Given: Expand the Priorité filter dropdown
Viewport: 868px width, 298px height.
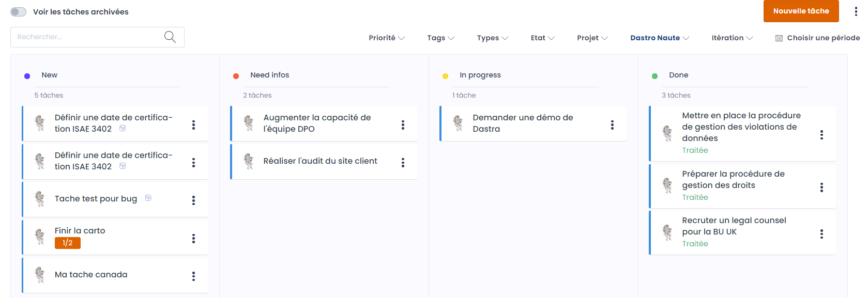Looking at the screenshot, I should (x=386, y=38).
